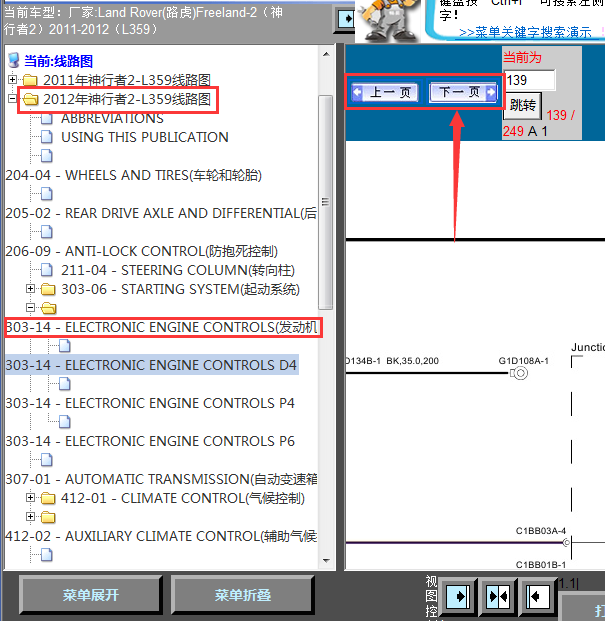605x621 pixels.
Task: Click the view control right-arrow icon
Action: click(459, 596)
